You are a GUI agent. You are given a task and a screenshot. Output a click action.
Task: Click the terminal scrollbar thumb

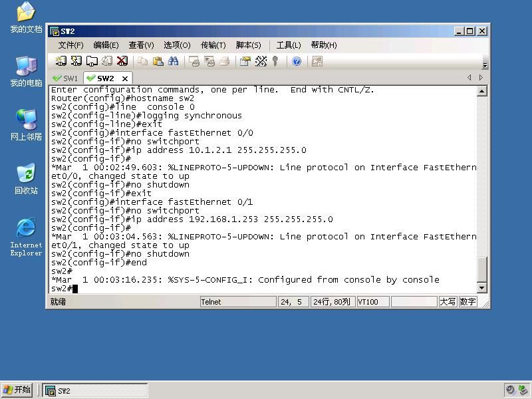(x=482, y=269)
